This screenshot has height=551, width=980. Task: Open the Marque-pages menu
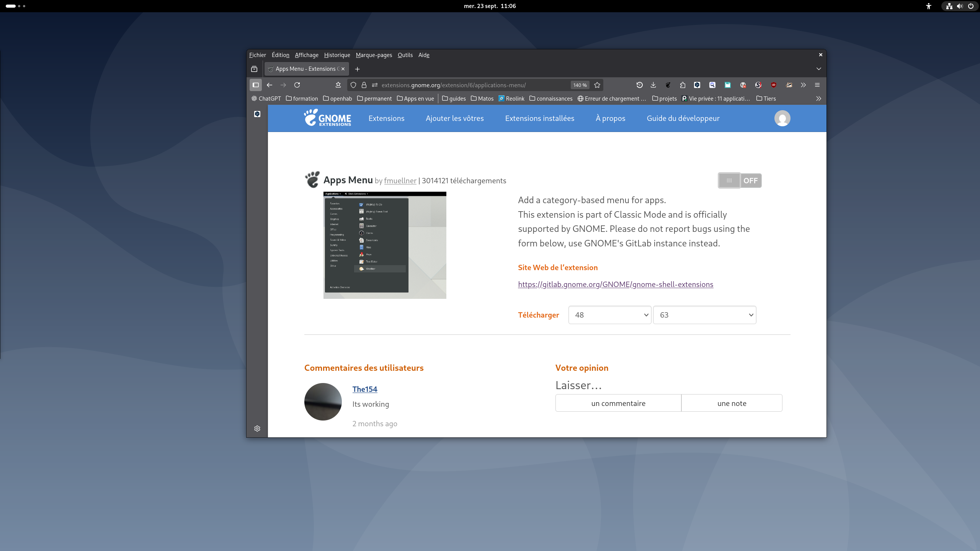click(x=374, y=55)
